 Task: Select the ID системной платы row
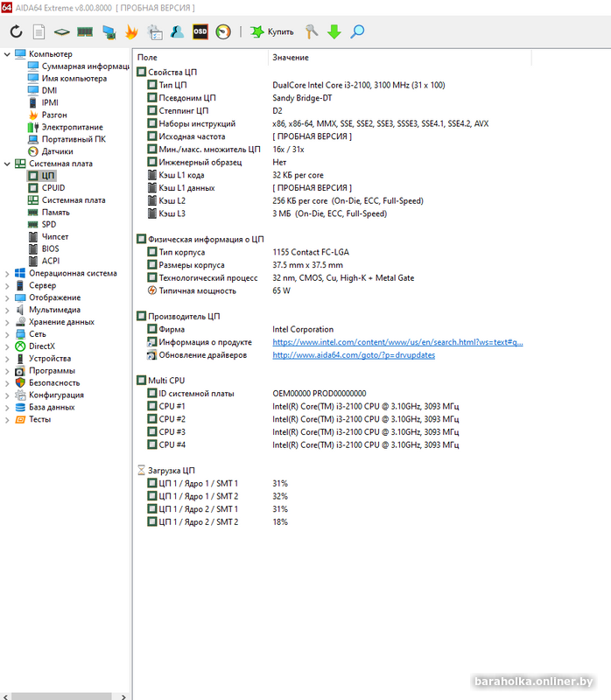pyautogui.click(x=256, y=394)
